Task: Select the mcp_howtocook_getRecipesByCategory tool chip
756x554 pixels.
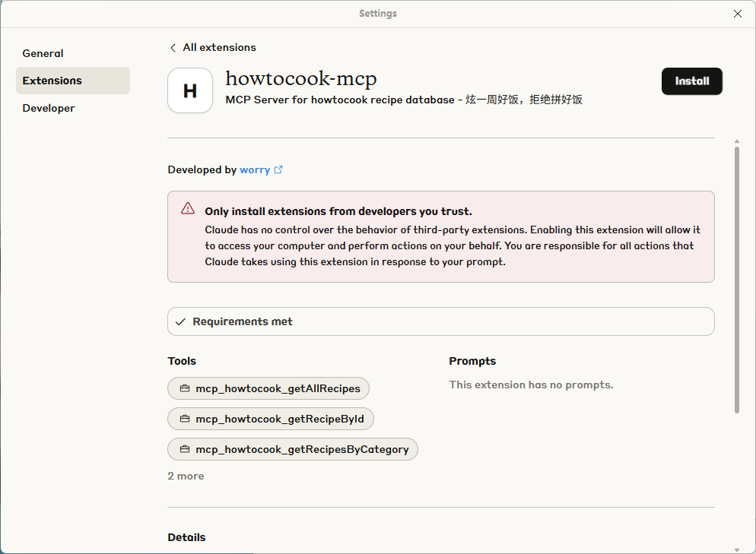Action: (293, 449)
